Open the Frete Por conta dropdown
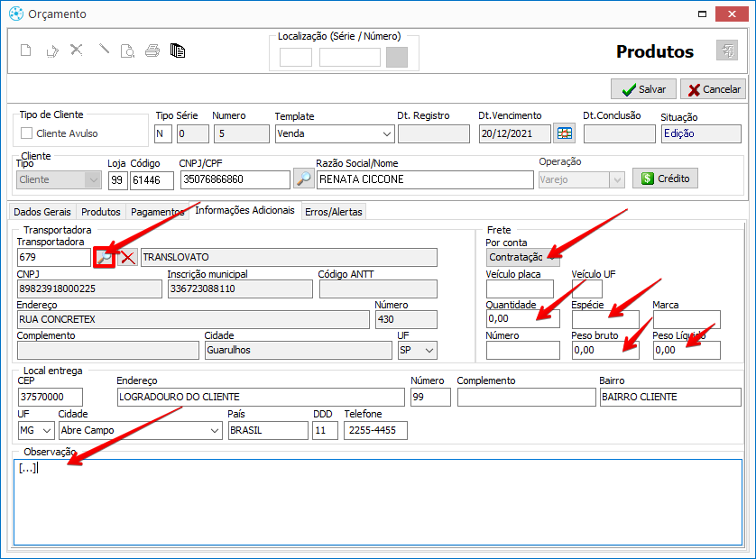Viewport: 756px width, 559px height. point(523,257)
